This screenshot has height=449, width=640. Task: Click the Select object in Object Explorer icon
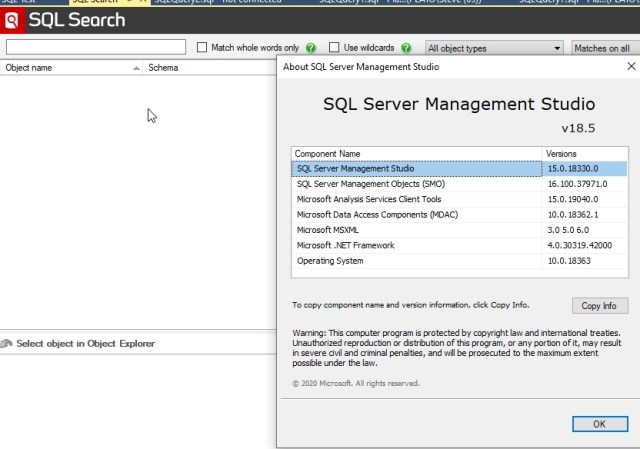pos(7,344)
